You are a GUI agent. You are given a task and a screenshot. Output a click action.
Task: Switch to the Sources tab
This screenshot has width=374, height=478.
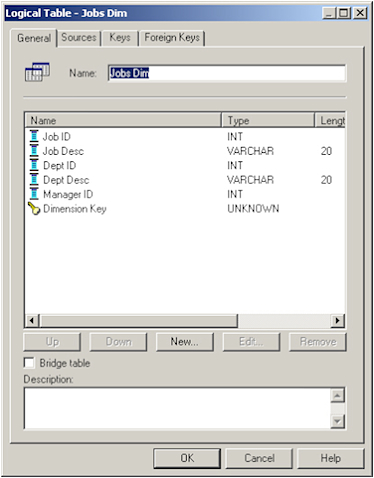(x=79, y=38)
